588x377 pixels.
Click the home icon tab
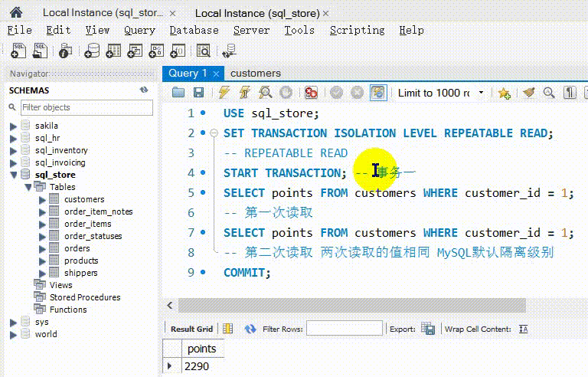16,13
